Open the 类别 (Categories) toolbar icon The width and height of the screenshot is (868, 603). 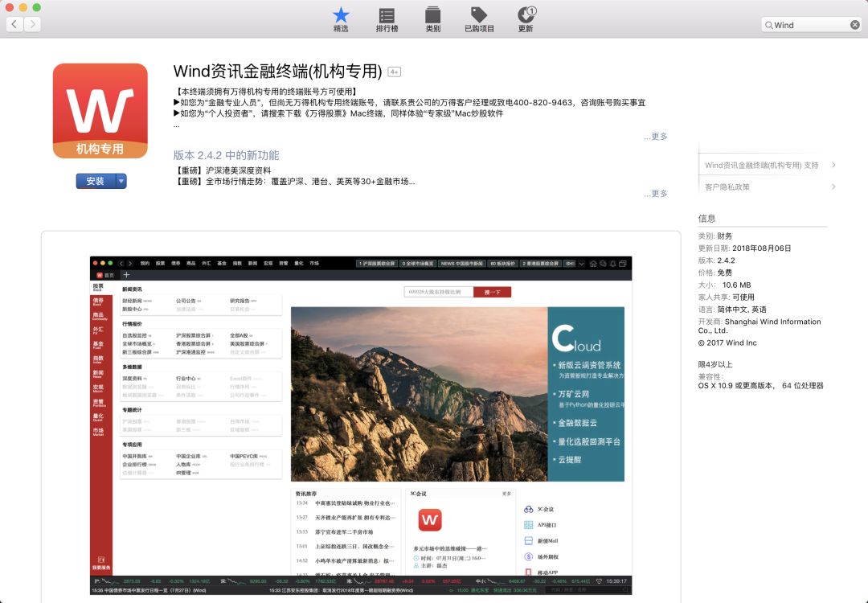click(433, 17)
